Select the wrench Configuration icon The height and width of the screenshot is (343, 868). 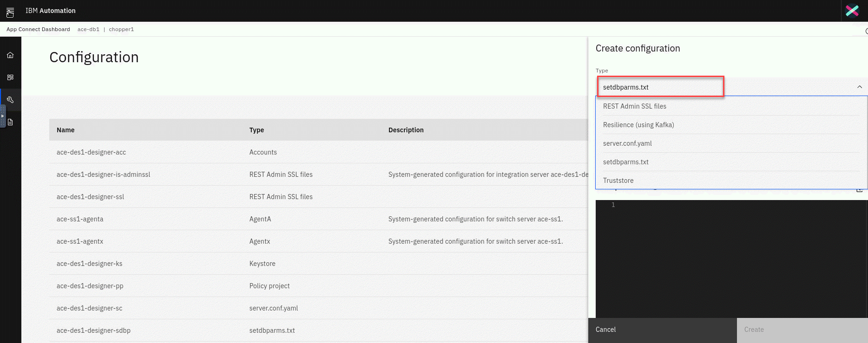click(10, 100)
